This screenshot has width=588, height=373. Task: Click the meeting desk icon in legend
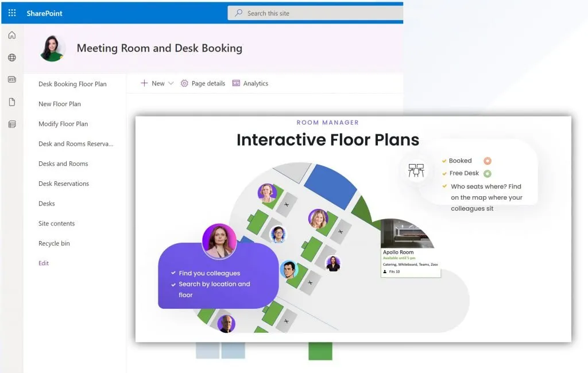coord(416,170)
